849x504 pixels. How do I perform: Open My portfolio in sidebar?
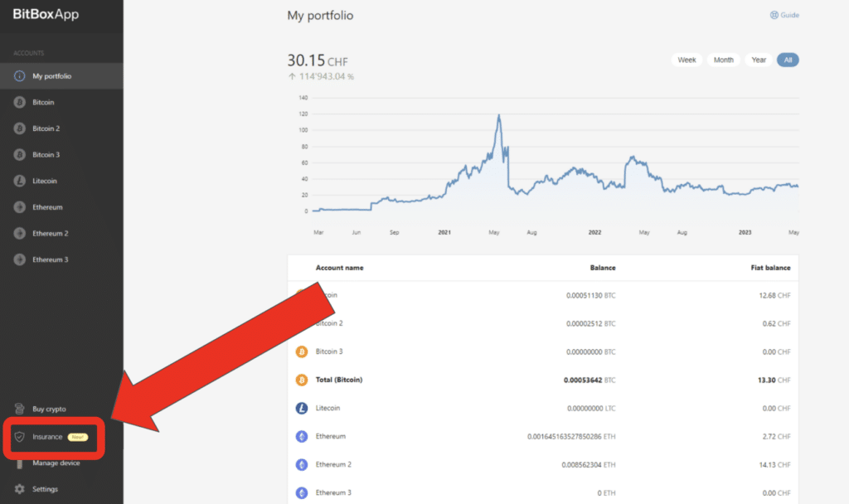(x=51, y=76)
